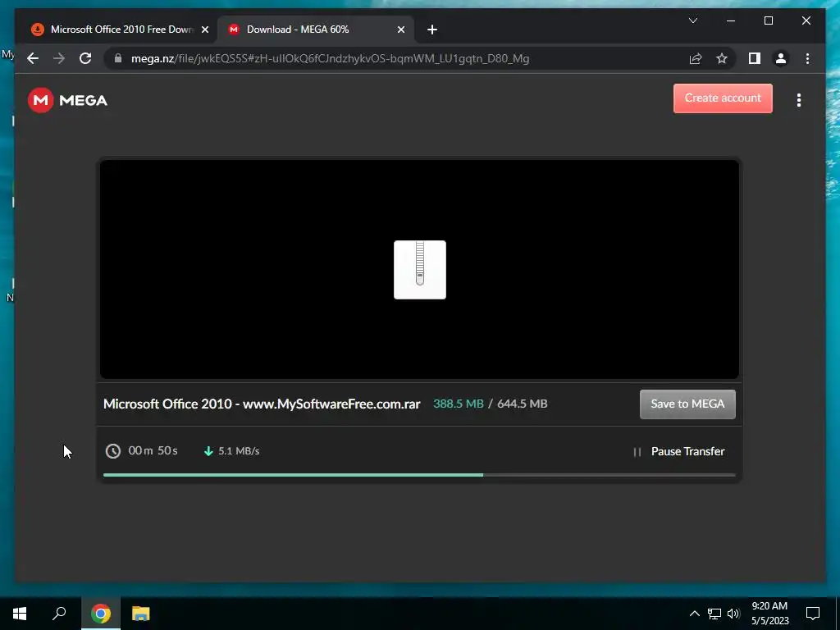
Task: Close the Microsoft Office 2010 Free Download tab
Action: (x=205, y=30)
